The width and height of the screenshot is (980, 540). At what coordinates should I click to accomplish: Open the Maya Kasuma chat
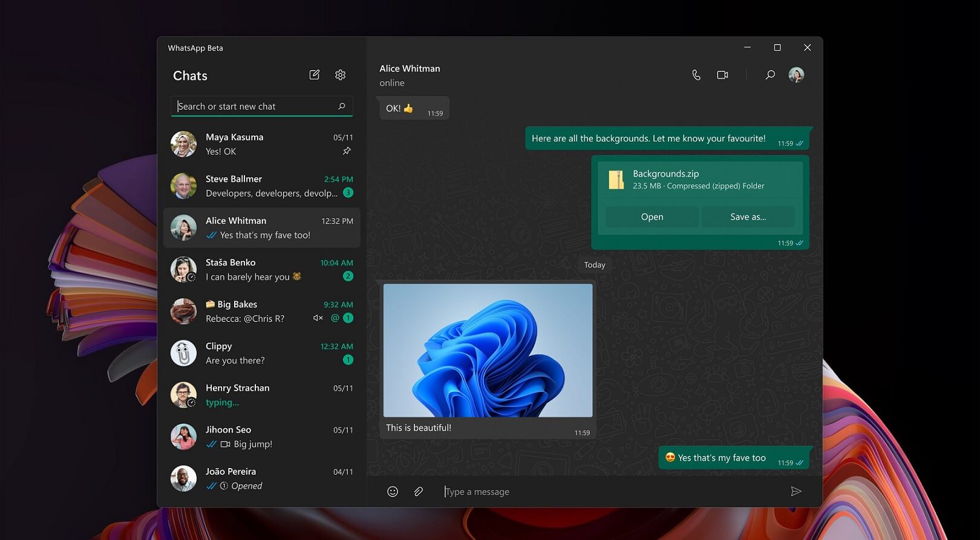point(261,145)
